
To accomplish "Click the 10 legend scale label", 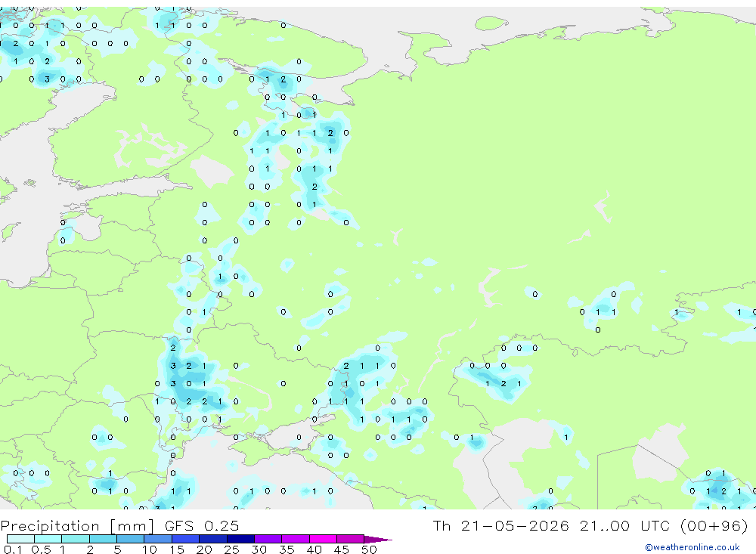I will click(x=150, y=549).
